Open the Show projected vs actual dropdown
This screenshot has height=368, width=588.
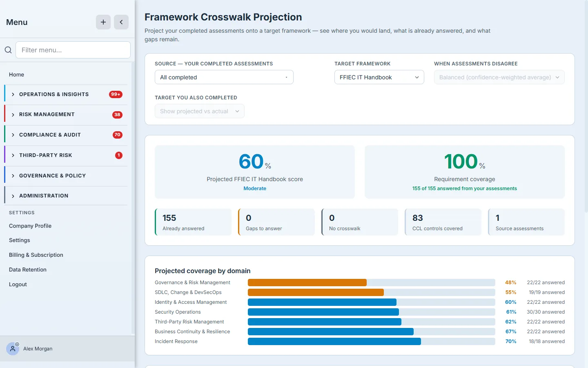point(200,111)
